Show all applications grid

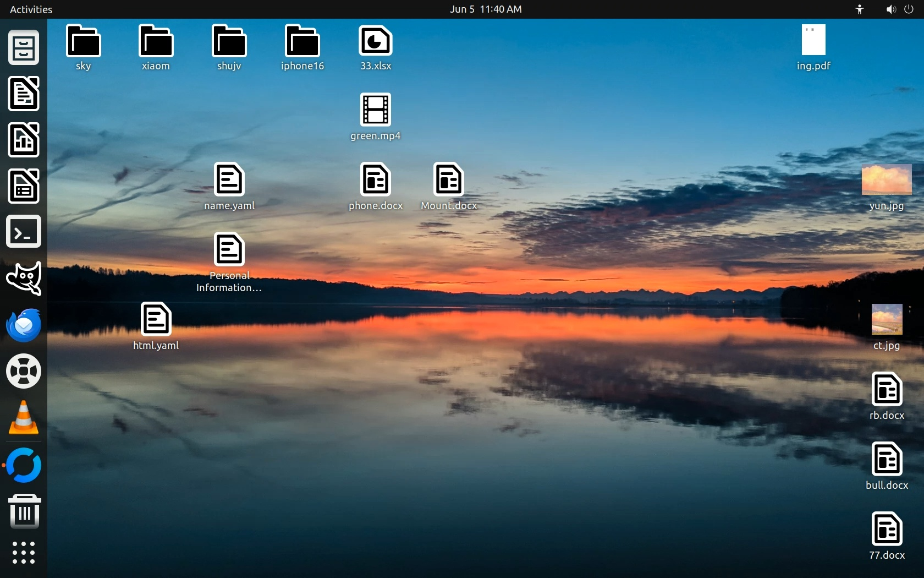pyautogui.click(x=24, y=553)
